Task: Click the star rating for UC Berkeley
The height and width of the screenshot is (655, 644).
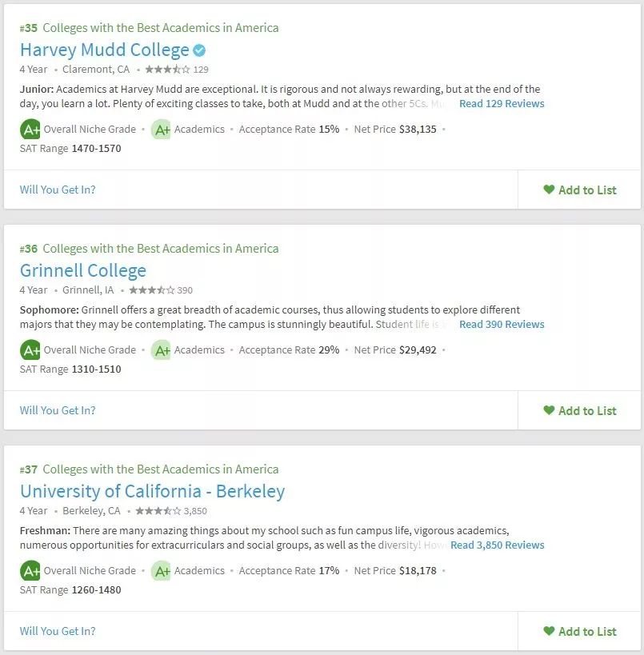Action: pyautogui.click(x=158, y=511)
